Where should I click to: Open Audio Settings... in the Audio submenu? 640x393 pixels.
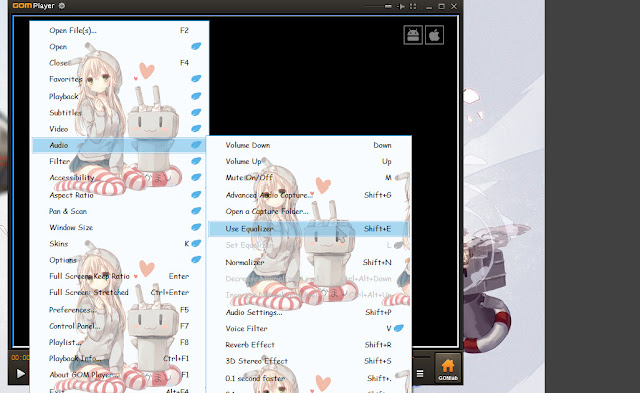point(308,312)
